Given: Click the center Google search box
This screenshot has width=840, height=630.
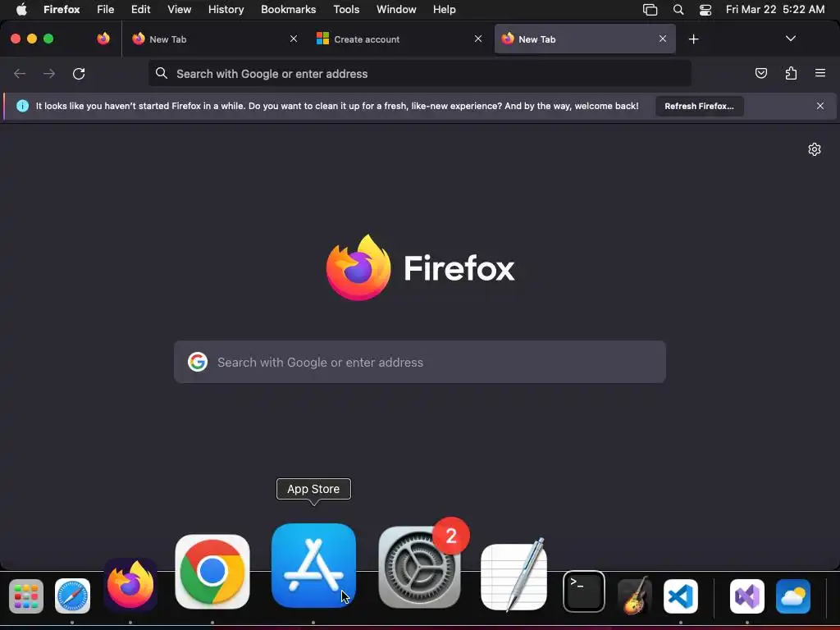Looking at the screenshot, I should tap(420, 362).
